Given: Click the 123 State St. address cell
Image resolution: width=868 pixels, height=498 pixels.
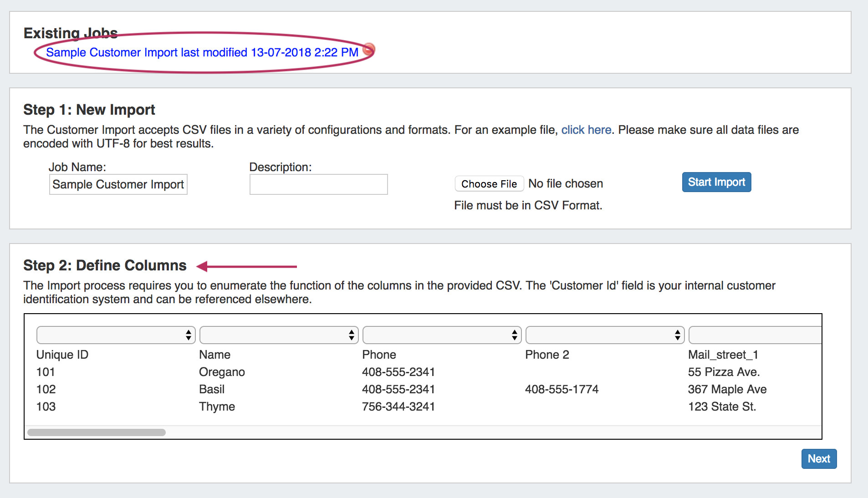Looking at the screenshot, I should pos(722,407).
